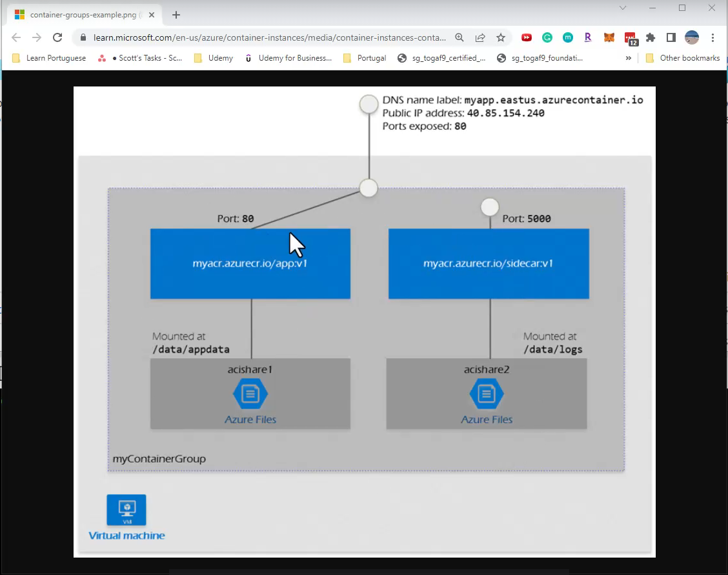Click the learn.microsoft.com URL address field
Viewport: 728px width, 575px height.
[x=269, y=37]
